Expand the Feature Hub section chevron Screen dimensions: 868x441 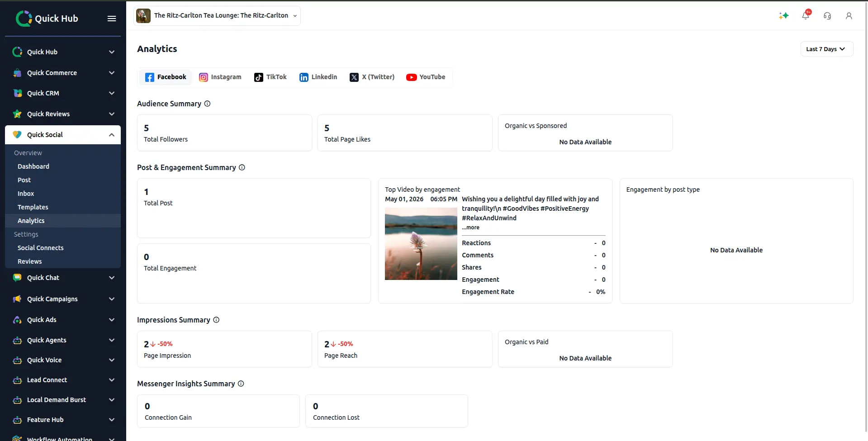coord(112,420)
